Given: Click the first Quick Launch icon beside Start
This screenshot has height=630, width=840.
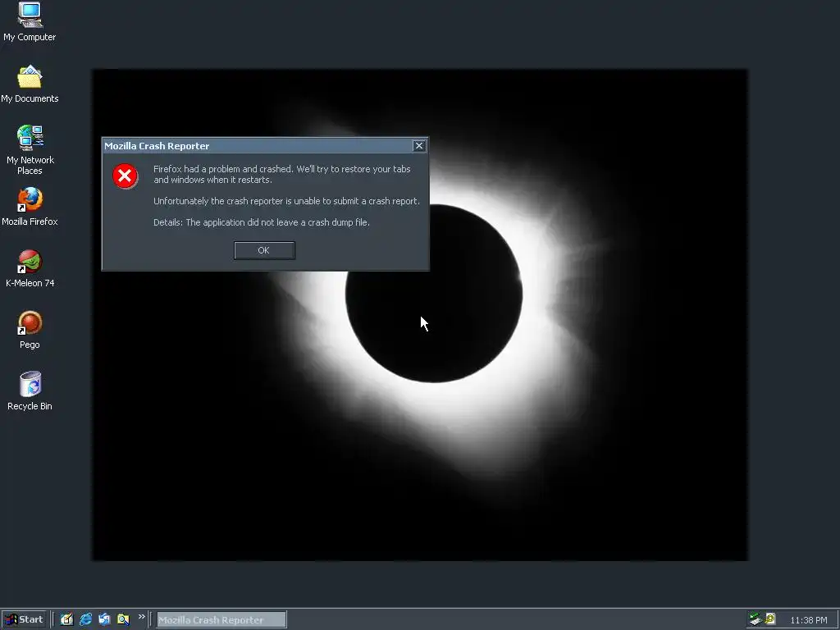Looking at the screenshot, I should point(66,619).
